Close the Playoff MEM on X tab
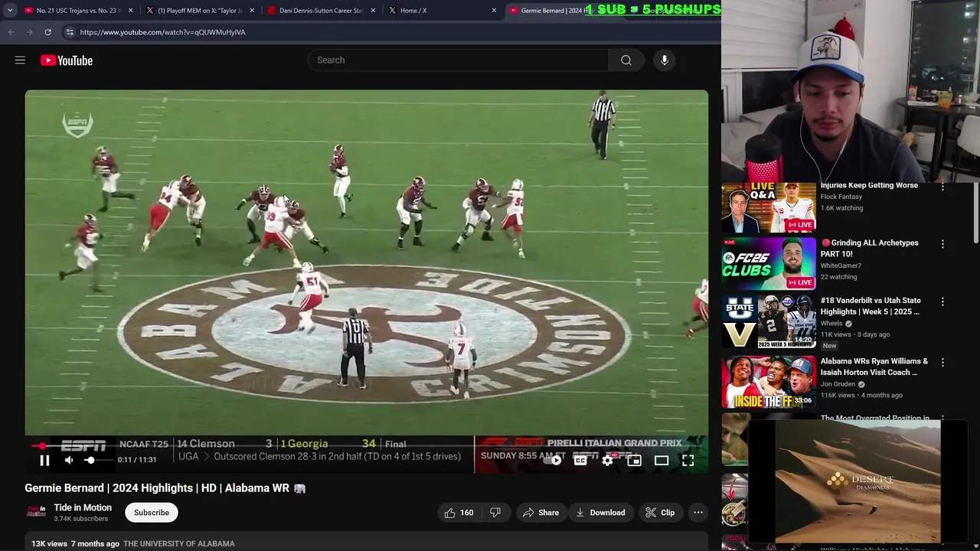Image resolution: width=980 pixels, height=551 pixels. tap(252, 11)
